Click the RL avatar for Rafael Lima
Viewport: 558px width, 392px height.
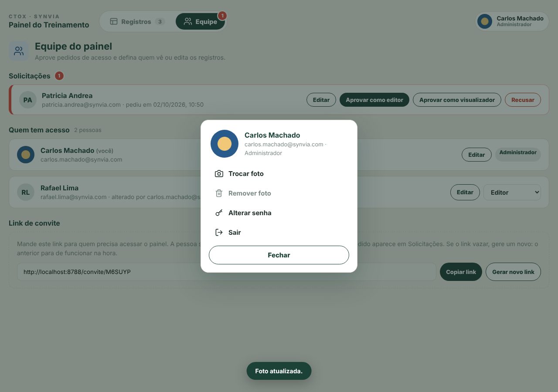(x=26, y=192)
